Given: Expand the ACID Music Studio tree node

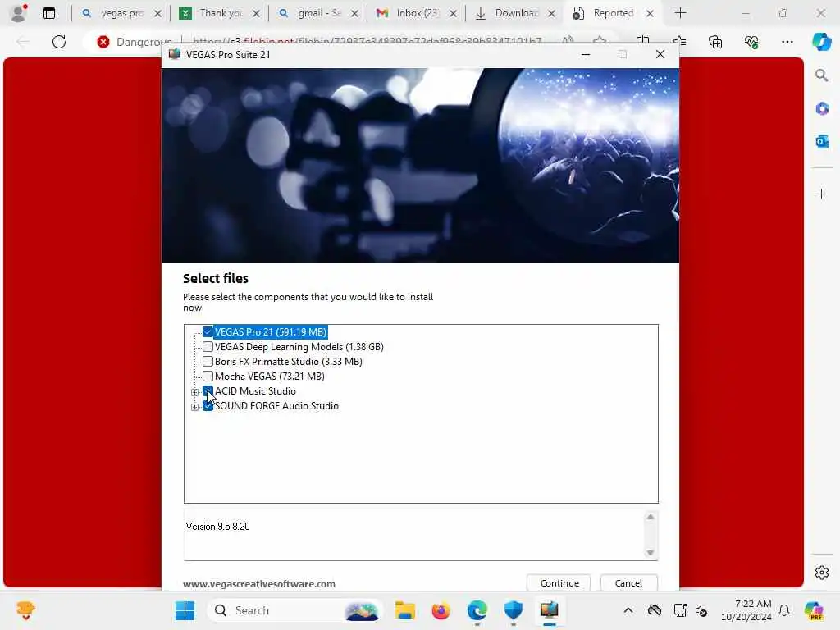Looking at the screenshot, I should click(x=194, y=392).
